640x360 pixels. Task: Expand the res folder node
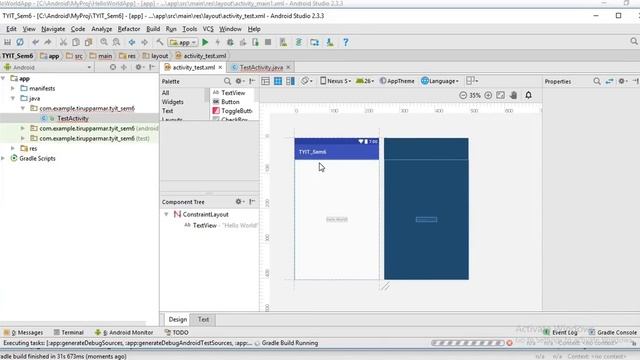point(13,148)
